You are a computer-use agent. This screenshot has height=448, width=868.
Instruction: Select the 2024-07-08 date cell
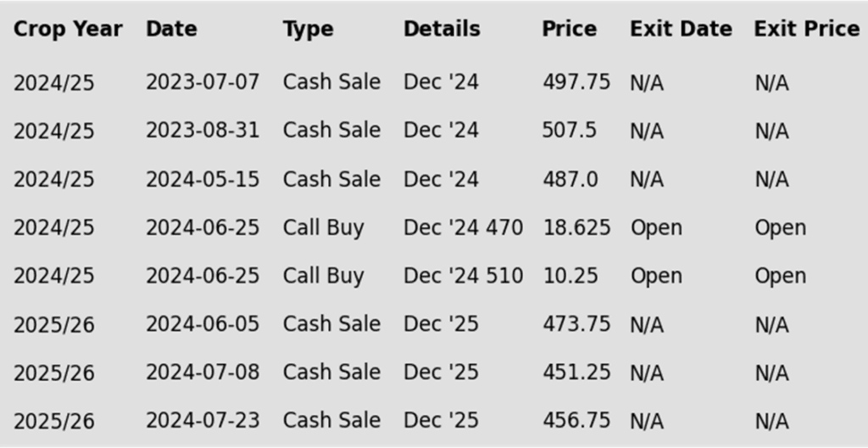pos(203,372)
